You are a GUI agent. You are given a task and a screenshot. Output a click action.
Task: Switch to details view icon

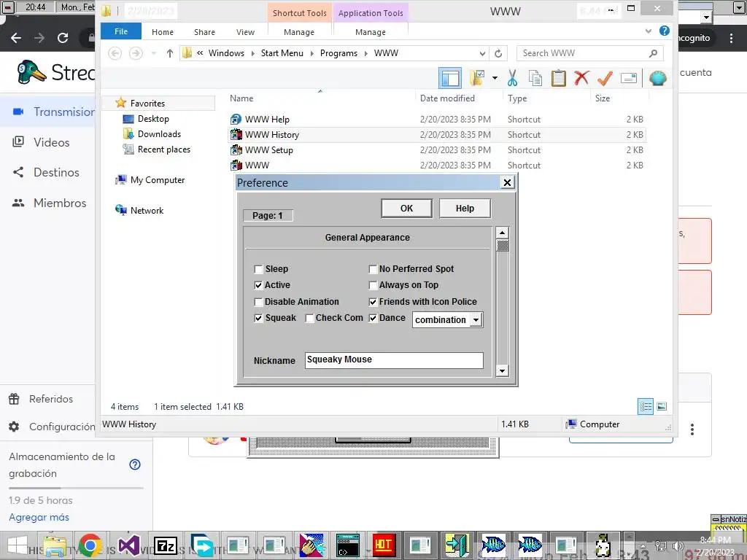click(646, 406)
